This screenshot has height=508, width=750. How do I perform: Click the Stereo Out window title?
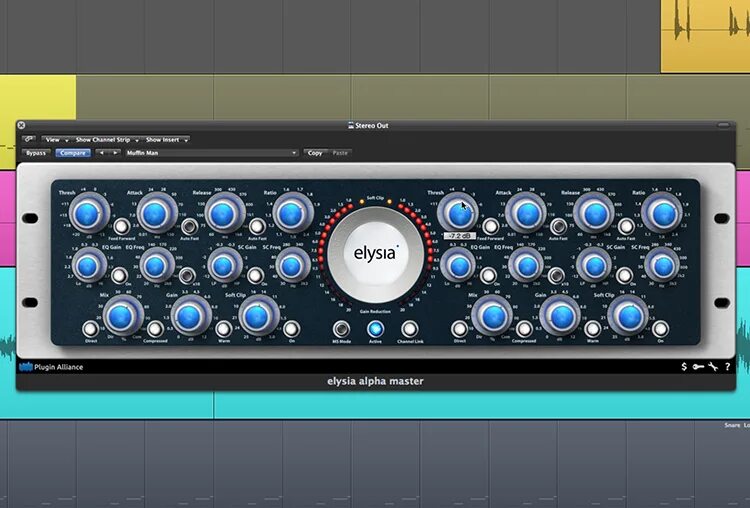[x=369, y=126]
